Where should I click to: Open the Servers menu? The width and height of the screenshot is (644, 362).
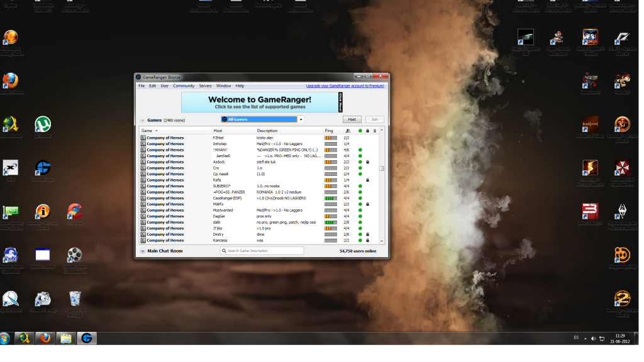[206, 85]
